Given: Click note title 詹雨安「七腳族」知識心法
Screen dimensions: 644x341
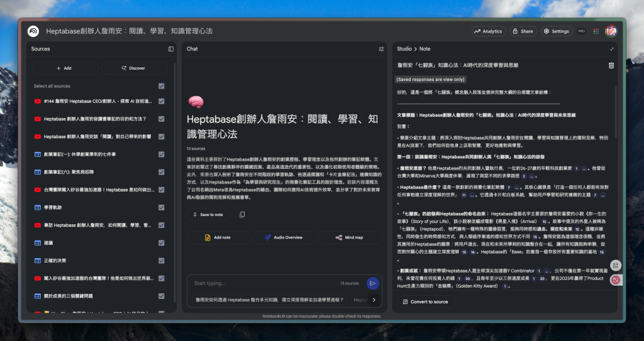Looking at the screenshot, I should point(458,65).
